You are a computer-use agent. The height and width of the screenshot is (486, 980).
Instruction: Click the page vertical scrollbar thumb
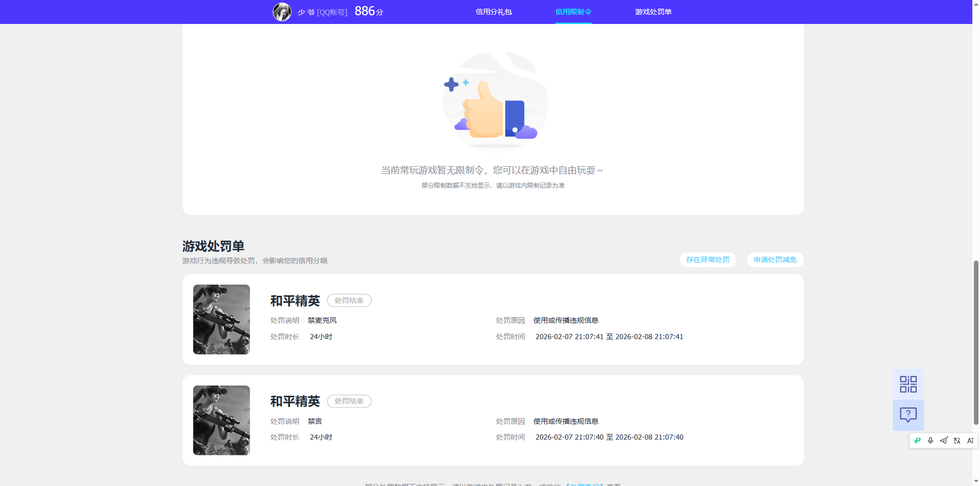point(976,342)
